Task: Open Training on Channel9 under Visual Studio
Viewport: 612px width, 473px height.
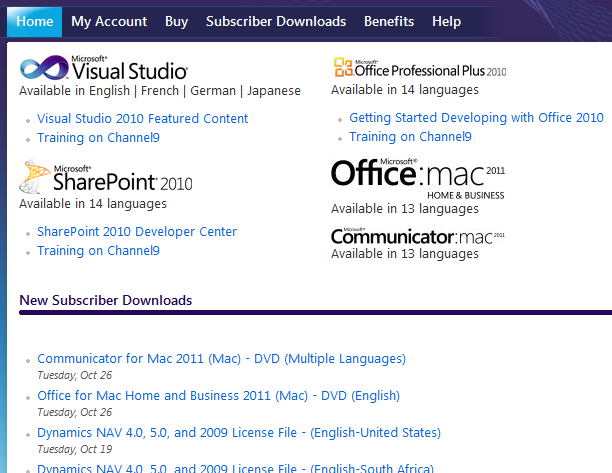Action: [98, 138]
